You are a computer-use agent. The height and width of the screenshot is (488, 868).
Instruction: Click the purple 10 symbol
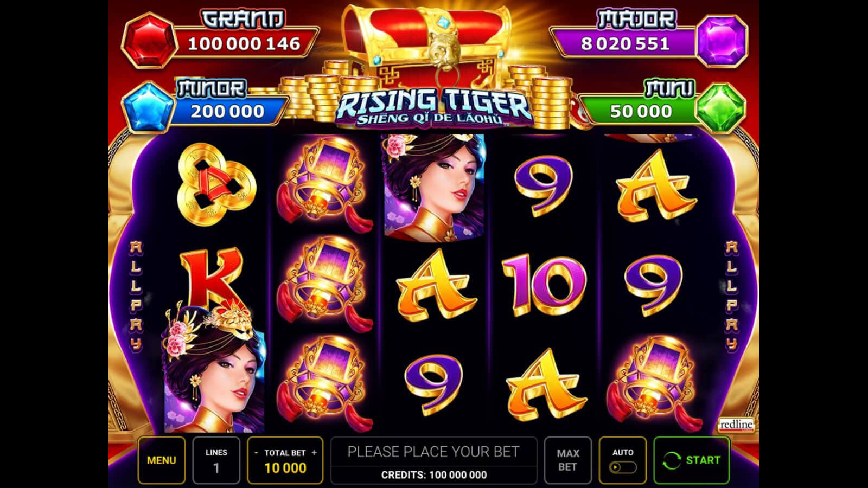point(543,284)
